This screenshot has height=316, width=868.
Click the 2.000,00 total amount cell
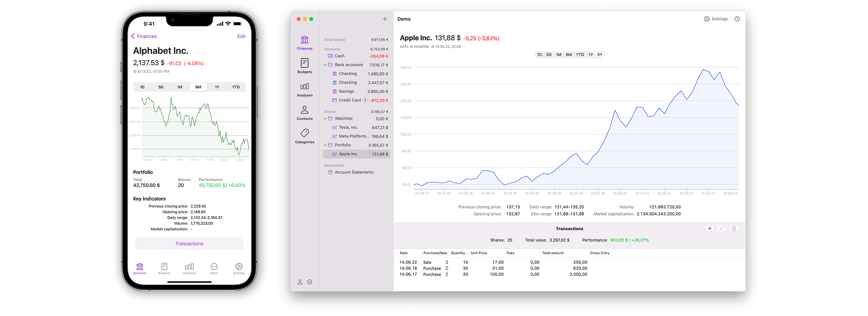pyautogui.click(x=578, y=274)
